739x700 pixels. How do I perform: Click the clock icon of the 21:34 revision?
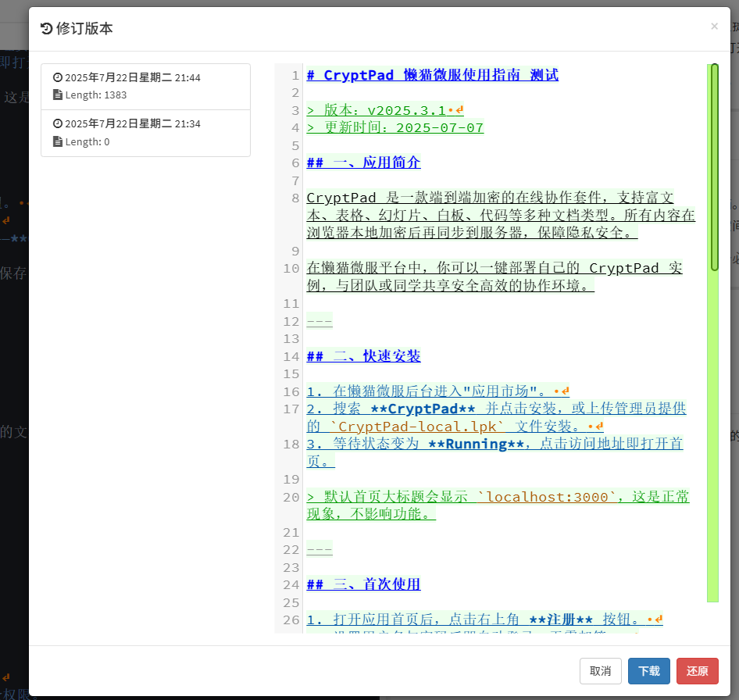(58, 123)
